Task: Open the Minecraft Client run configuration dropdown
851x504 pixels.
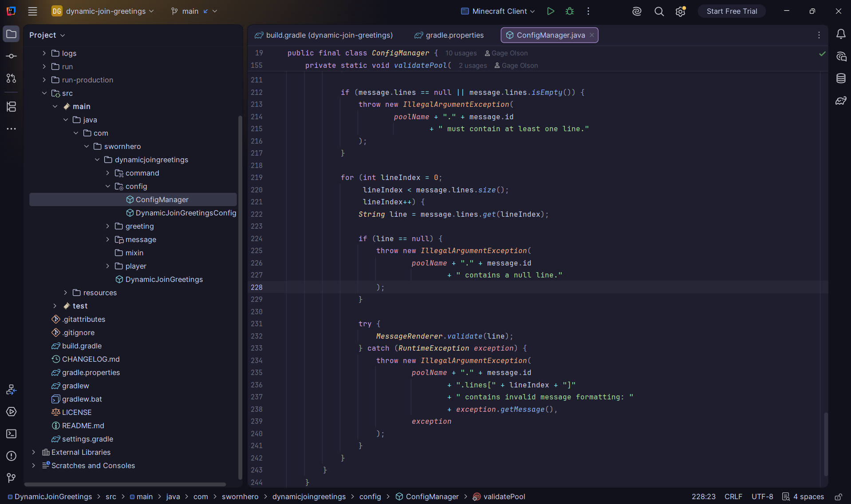Action: pyautogui.click(x=498, y=11)
